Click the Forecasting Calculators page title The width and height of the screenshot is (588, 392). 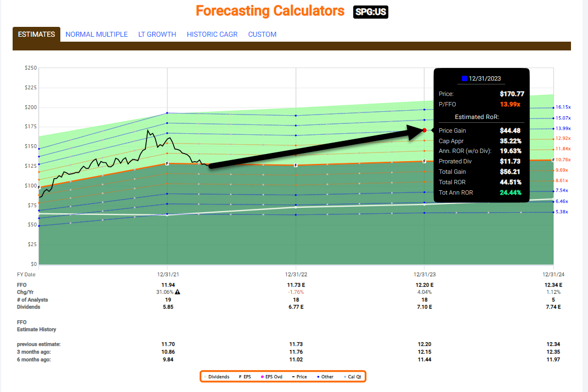[x=269, y=11]
